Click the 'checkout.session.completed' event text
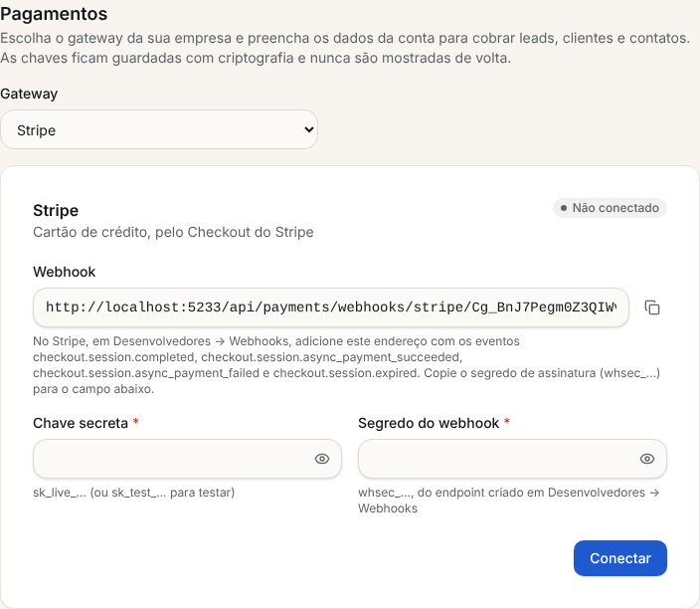The image size is (700, 609). point(113,357)
